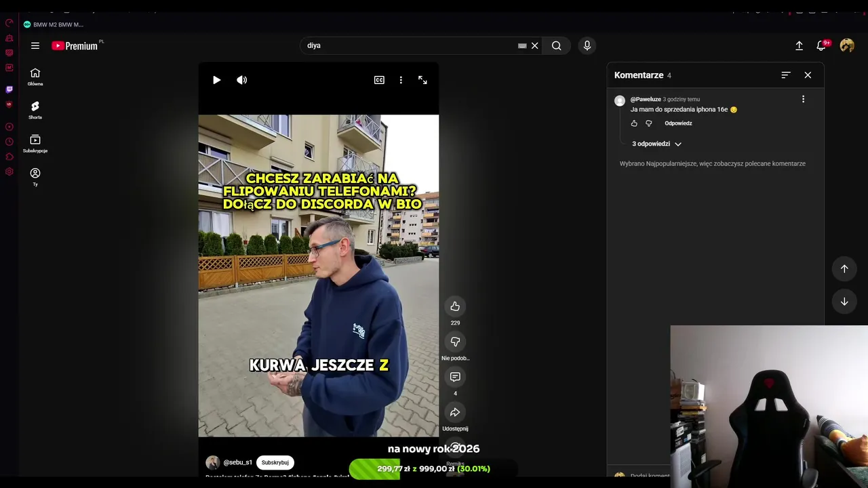Open the account avatar menu
The width and height of the screenshot is (868, 488).
pos(847,45)
